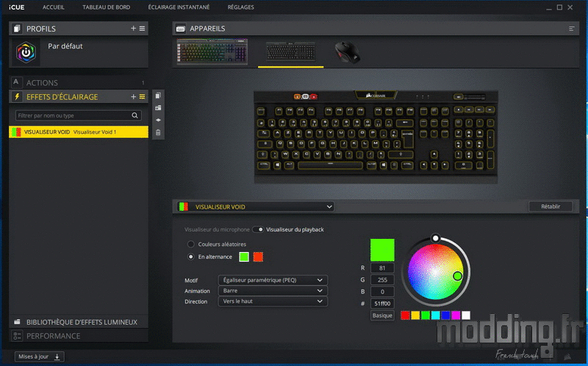The image size is (588, 366).
Task: Open Éclairage instantané menu
Action: [x=179, y=7]
